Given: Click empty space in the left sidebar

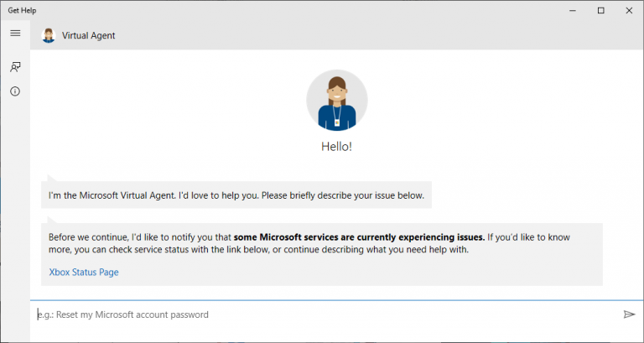Looking at the screenshot, I should pyautogui.click(x=15, y=210).
